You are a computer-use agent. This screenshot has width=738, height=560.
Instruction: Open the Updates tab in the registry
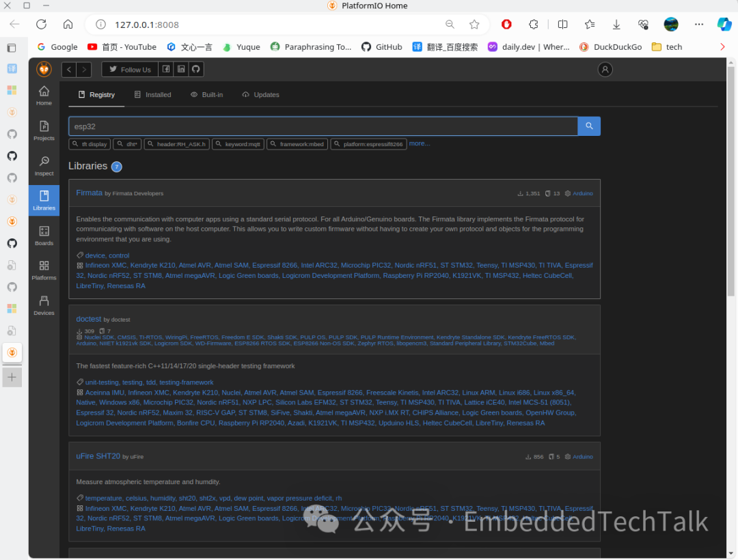(260, 94)
